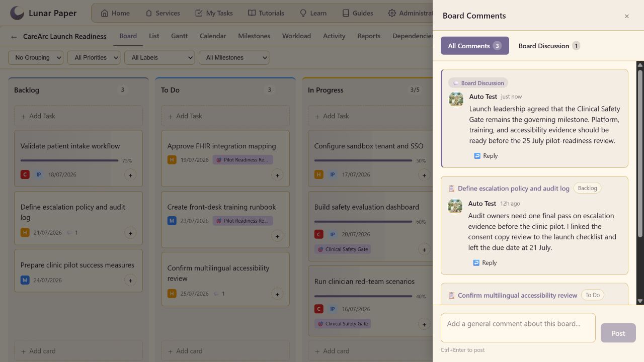Click plus icon on Create front-desk training runbook card

tap(277, 236)
